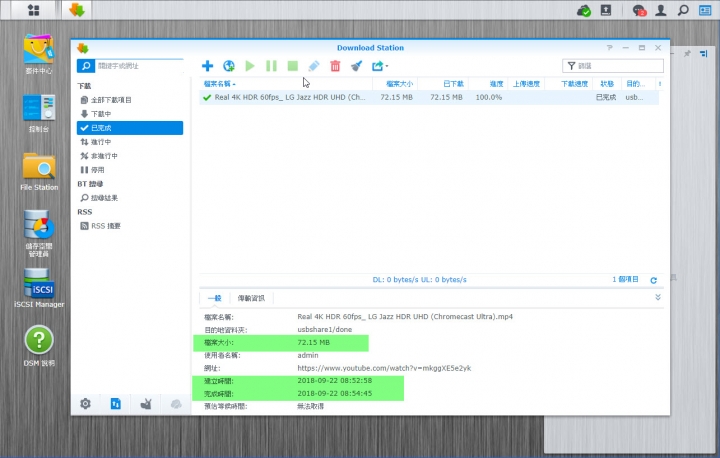
Task: Select the completed sidebar item
Action: 130,128
